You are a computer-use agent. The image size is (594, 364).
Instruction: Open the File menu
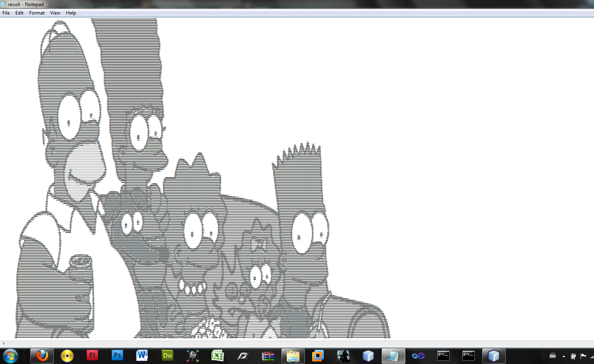click(x=6, y=13)
